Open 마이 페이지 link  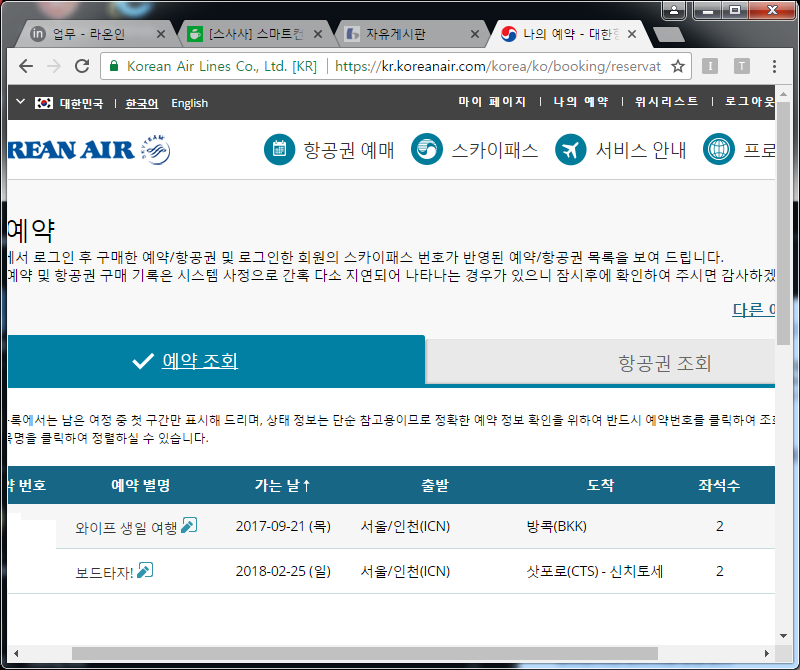pyautogui.click(x=492, y=102)
